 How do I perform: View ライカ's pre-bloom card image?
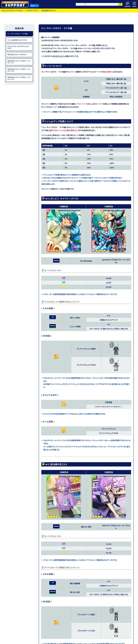point(64,231)
